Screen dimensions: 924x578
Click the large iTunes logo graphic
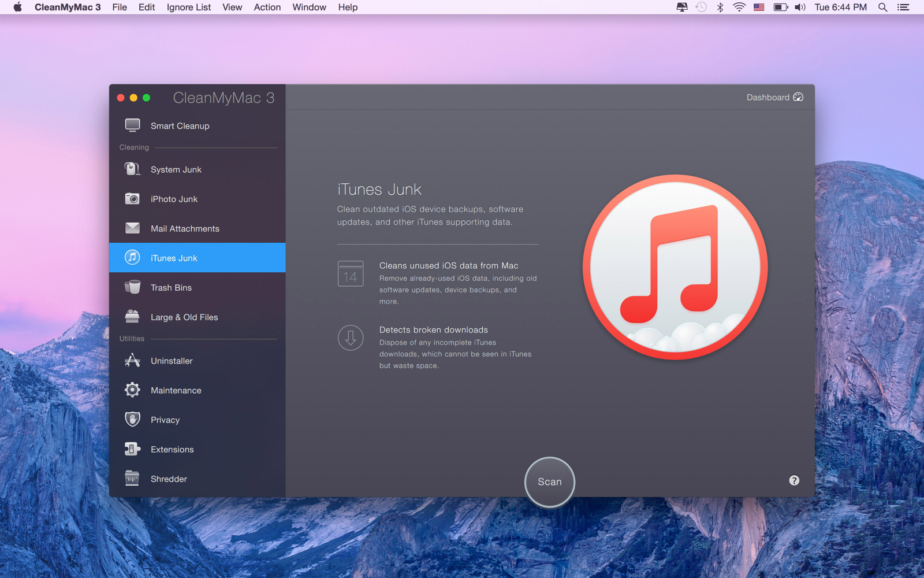tap(675, 267)
